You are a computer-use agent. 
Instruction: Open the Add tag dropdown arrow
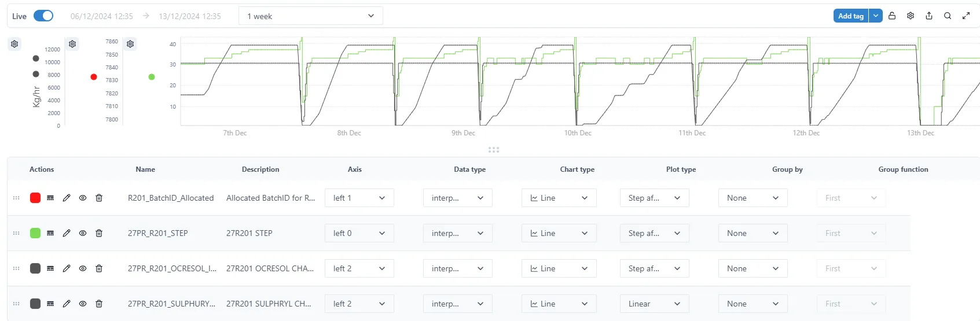tap(876, 16)
